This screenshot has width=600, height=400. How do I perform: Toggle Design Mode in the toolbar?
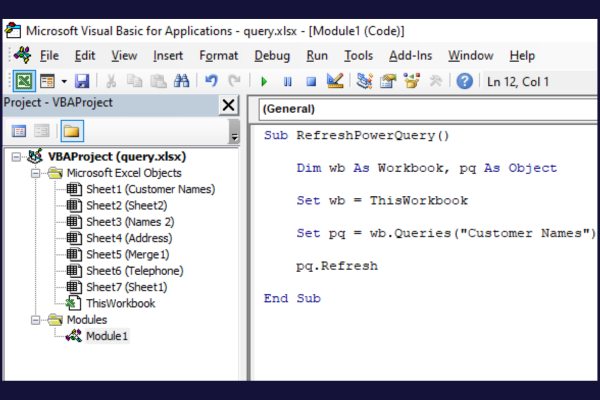pyautogui.click(x=335, y=81)
